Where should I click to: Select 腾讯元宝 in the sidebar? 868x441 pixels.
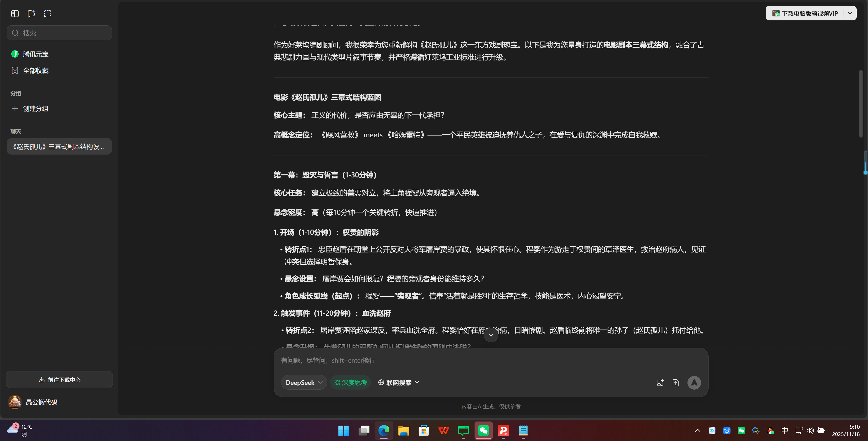coord(35,54)
